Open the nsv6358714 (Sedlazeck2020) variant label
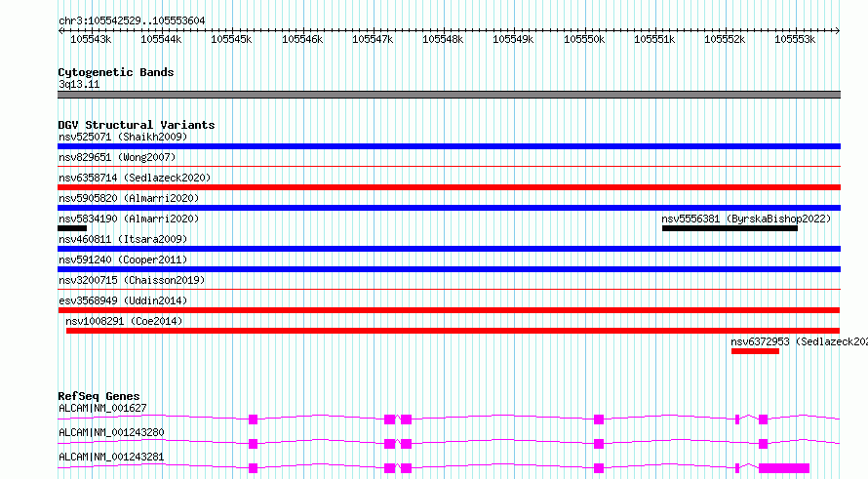This screenshot has width=868, height=479. click(x=135, y=178)
